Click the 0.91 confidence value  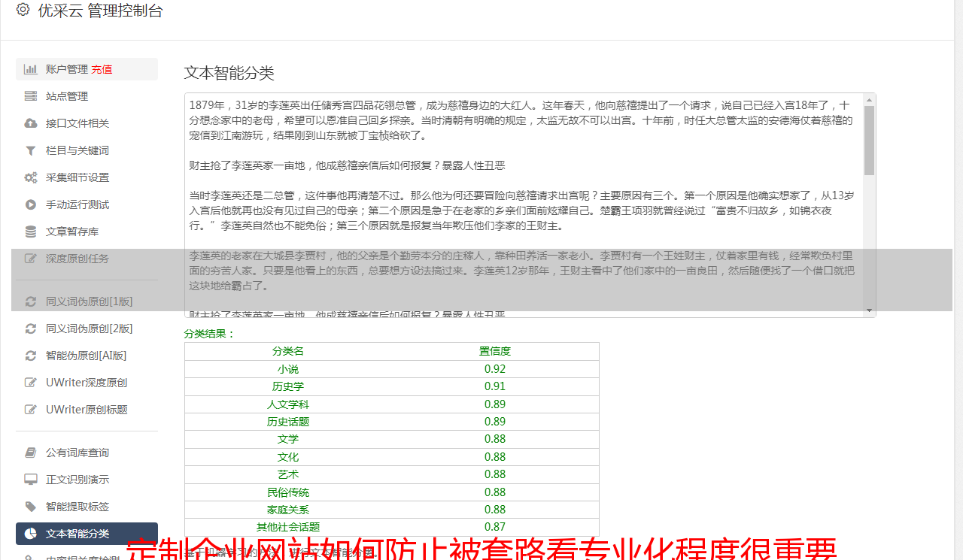(495, 386)
